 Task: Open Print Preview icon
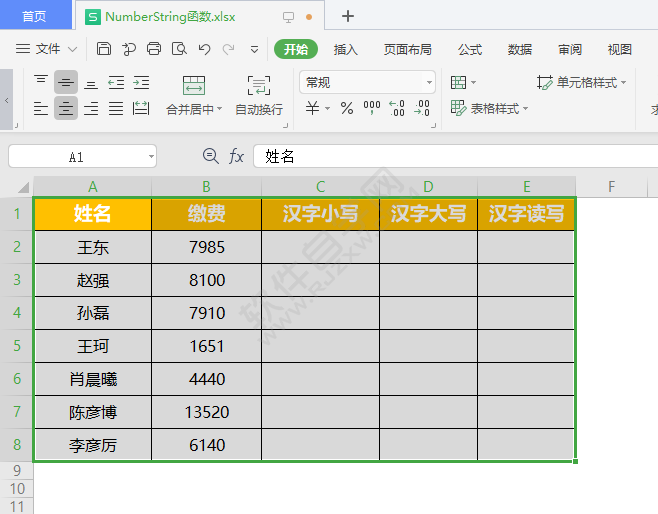tap(179, 49)
